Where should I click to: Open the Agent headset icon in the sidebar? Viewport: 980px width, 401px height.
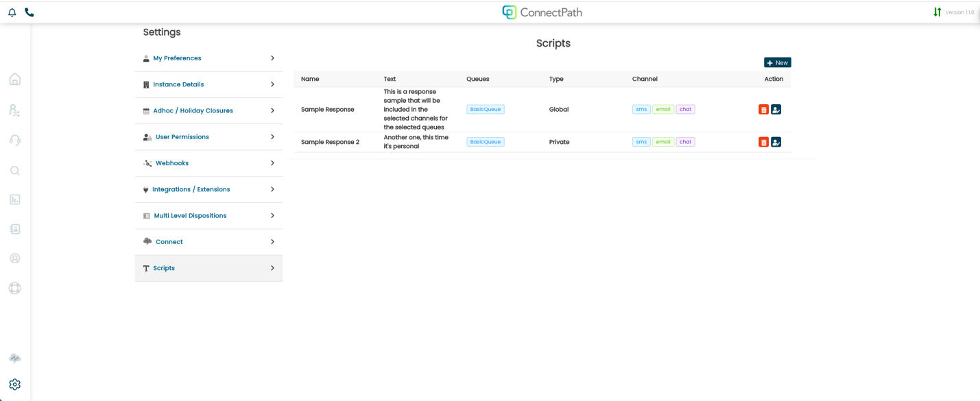tap(14, 140)
